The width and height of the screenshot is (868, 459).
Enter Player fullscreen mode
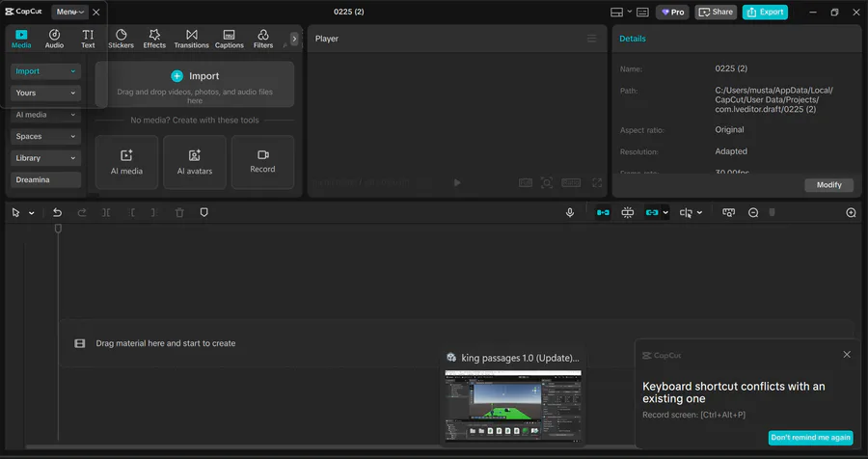pos(597,182)
